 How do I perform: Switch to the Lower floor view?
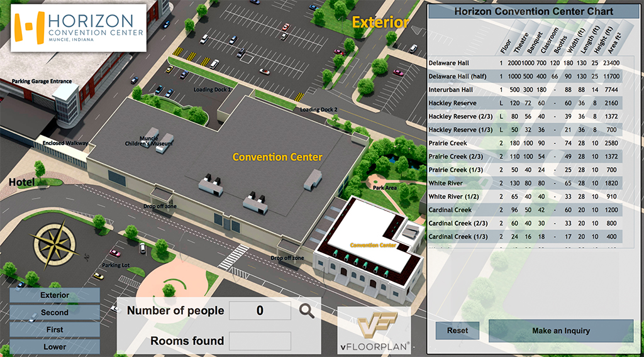coord(55,347)
